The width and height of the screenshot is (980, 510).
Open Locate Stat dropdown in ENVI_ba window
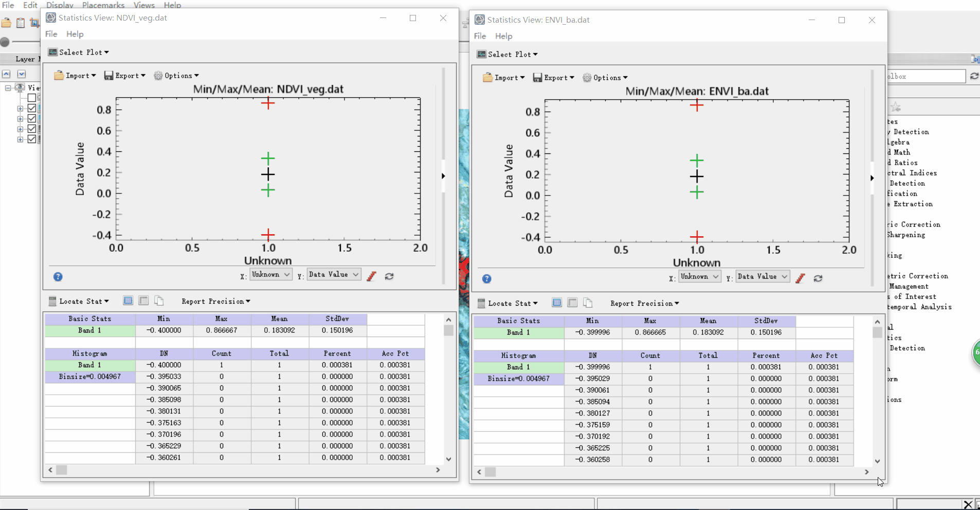pos(508,303)
